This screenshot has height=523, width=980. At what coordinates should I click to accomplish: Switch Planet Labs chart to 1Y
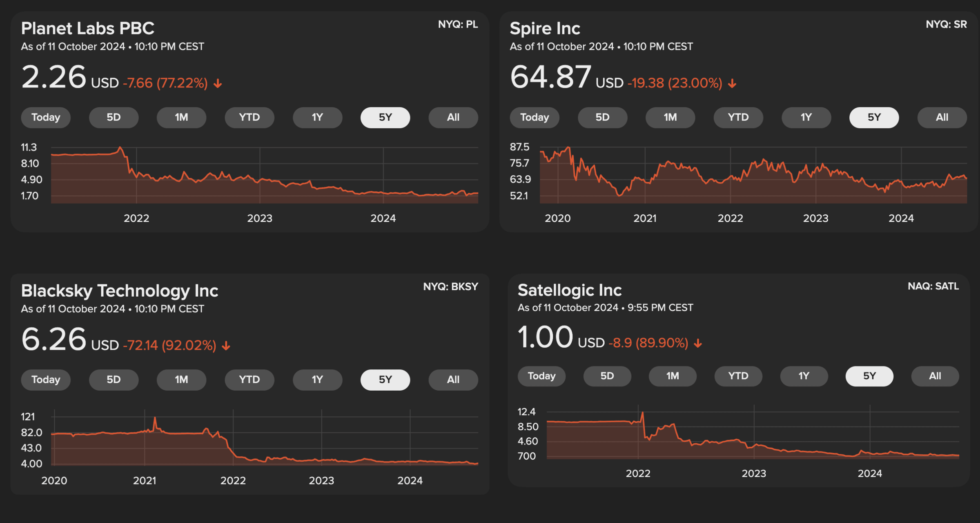click(x=317, y=118)
